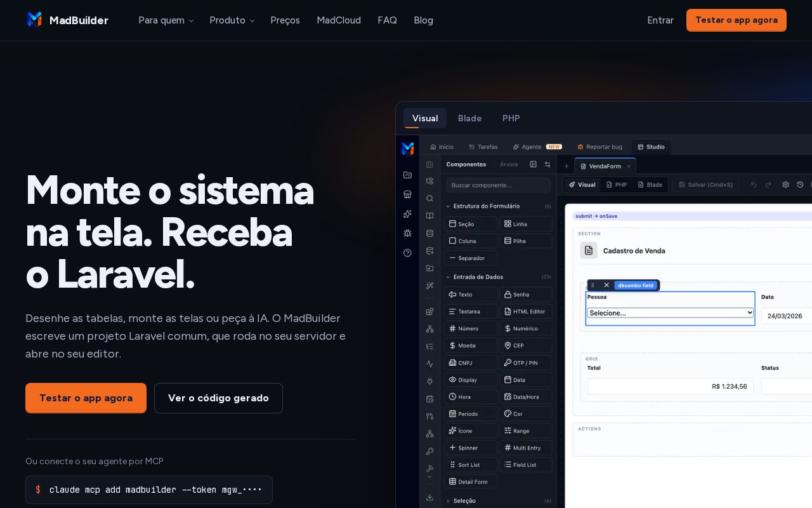Image resolution: width=812 pixels, height=508 pixels.
Task: Select the CEP component
Action: tap(526, 346)
